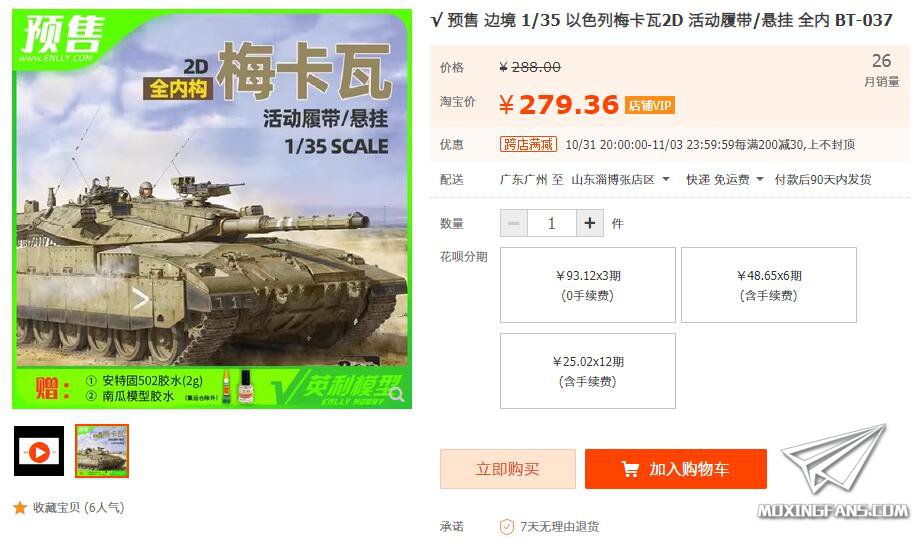
Task: Click the paper plane logo
Action: 834,458
